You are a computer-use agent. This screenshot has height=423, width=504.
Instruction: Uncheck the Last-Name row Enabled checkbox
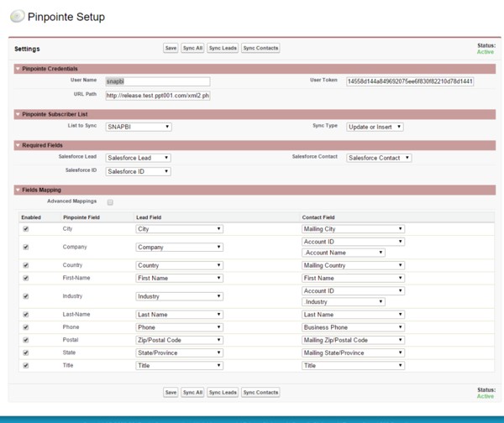(26, 315)
